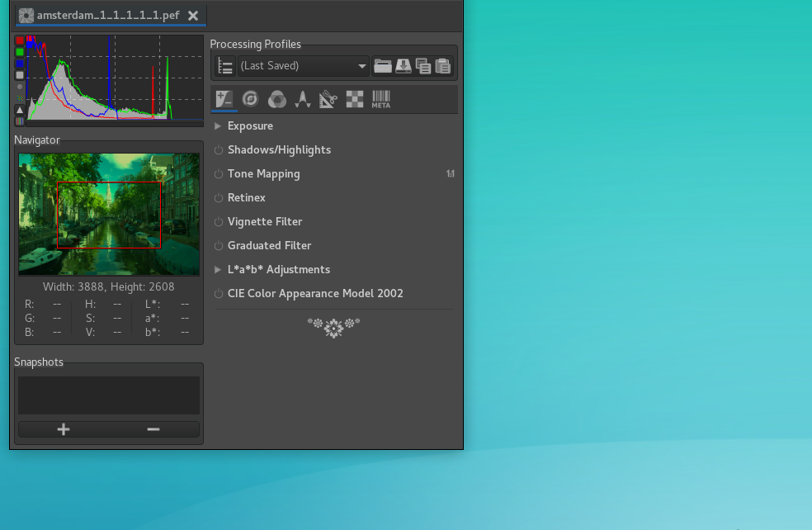This screenshot has height=530, width=812.
Task: Click the Navigator preview thumbnail
Action: [109, 214]
